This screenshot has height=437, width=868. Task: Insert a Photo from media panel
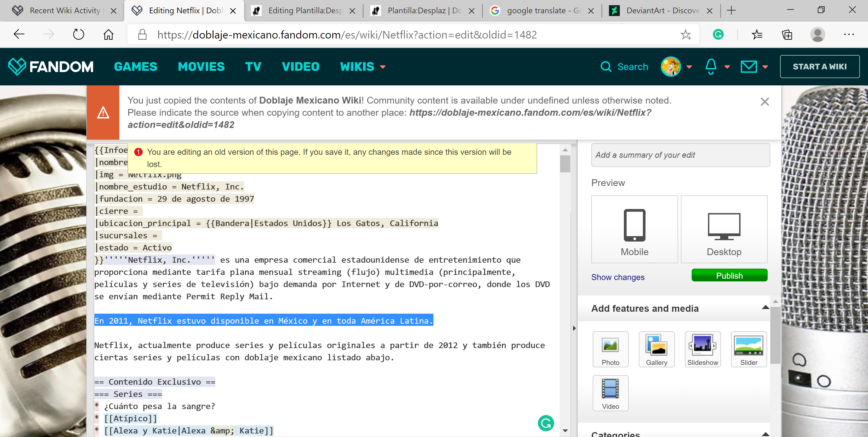(x=610, y=349)
